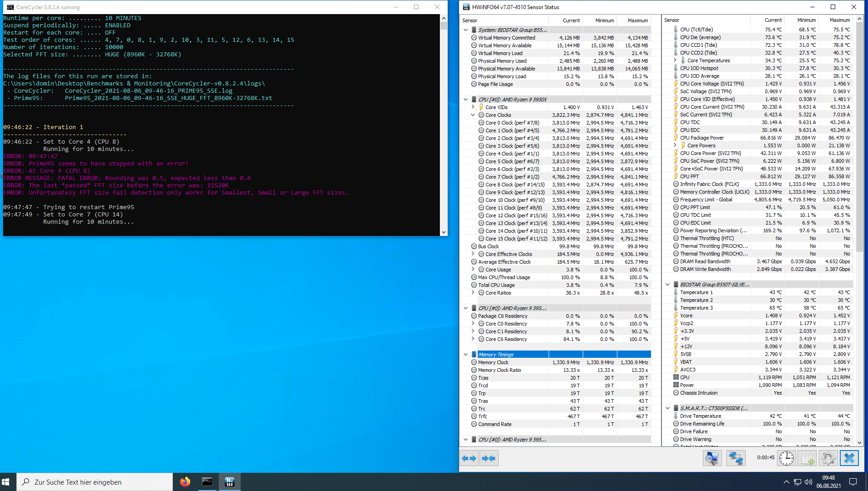This screenshot has width=868, height=491.
Task: Select the Virtual Memory Committed row
Action: point(556,38)
